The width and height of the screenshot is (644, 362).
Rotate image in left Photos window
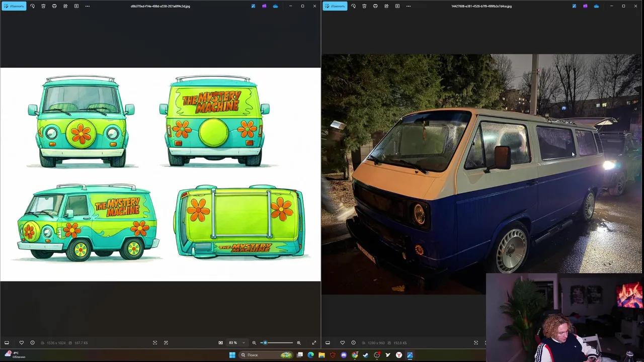click(32, 6)
